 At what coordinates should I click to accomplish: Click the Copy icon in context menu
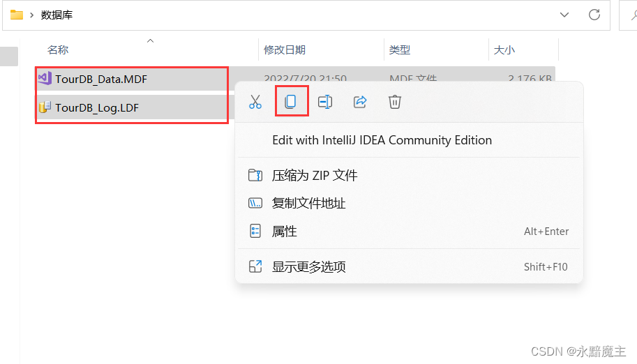point(290,102)
